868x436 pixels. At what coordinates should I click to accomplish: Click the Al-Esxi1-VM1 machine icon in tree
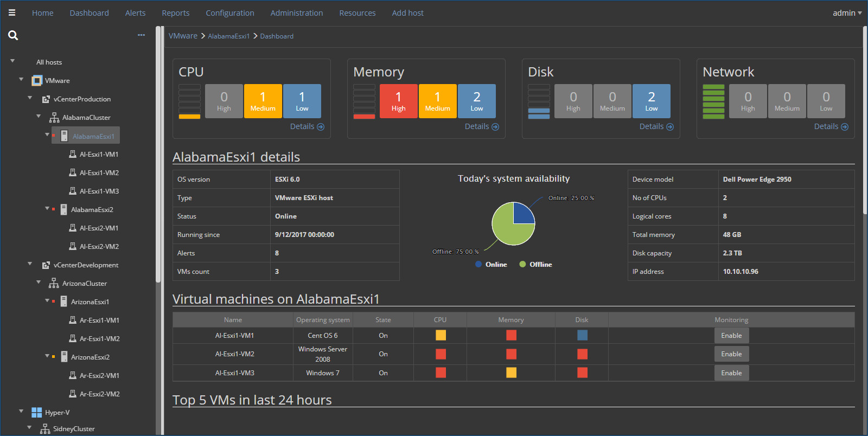73,154
